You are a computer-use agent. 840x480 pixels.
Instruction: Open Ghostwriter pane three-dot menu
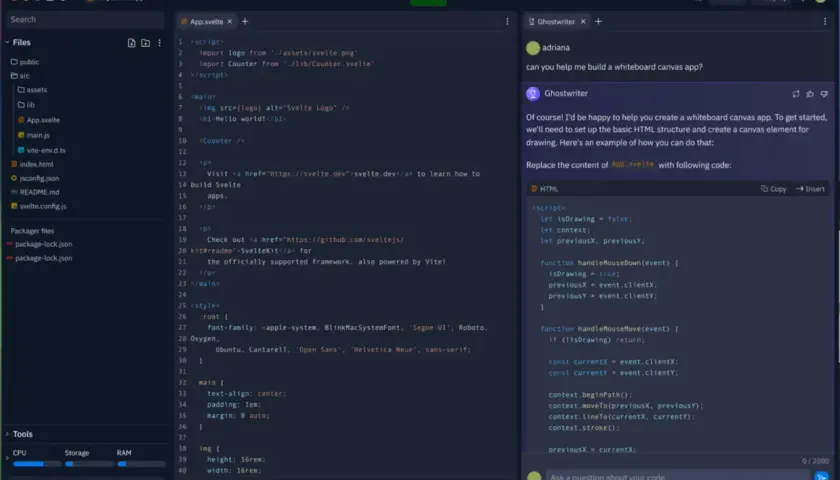[824, 21]
